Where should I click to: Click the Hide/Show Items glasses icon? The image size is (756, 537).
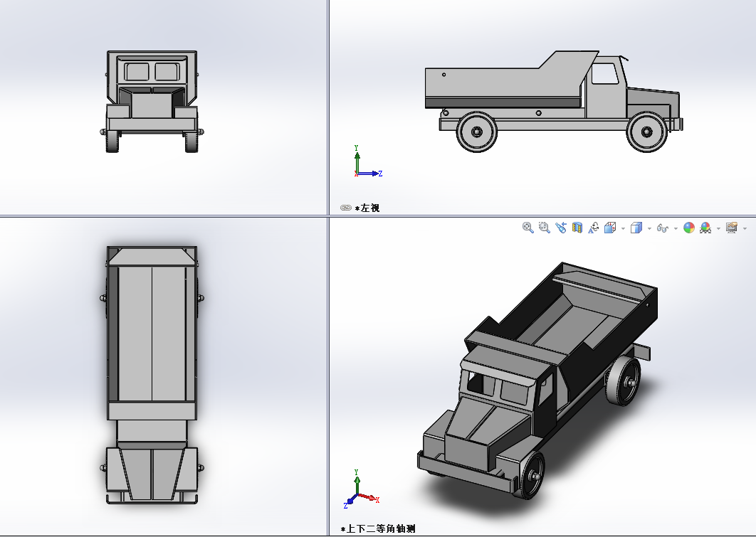[663, 228]
